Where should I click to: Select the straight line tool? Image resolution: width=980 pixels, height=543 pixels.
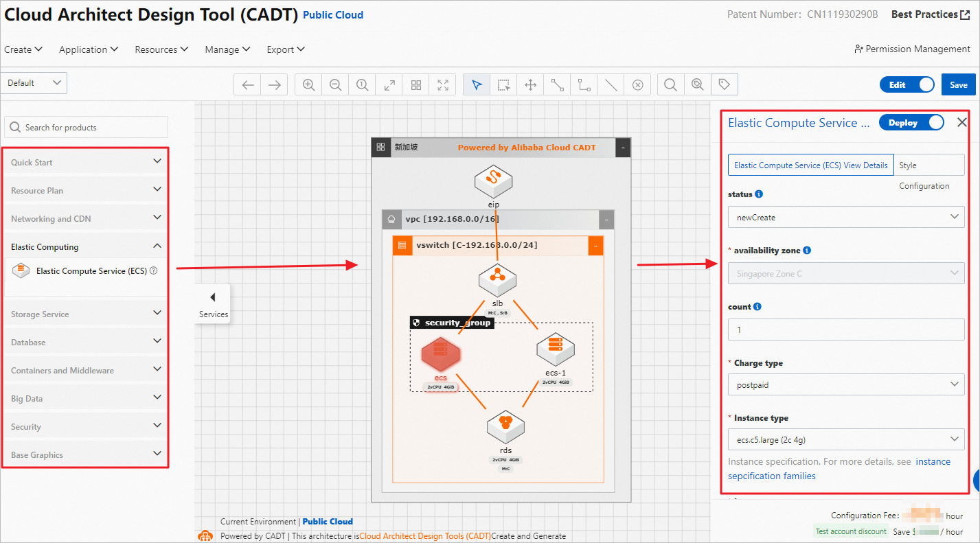point(611,85)
